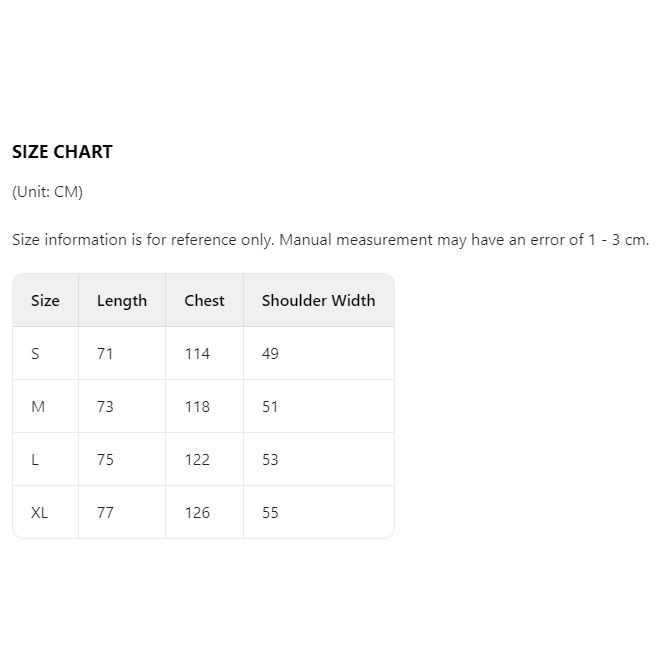Click the SIZE CHART heading
670x670 pixels.
pos(62,152)
